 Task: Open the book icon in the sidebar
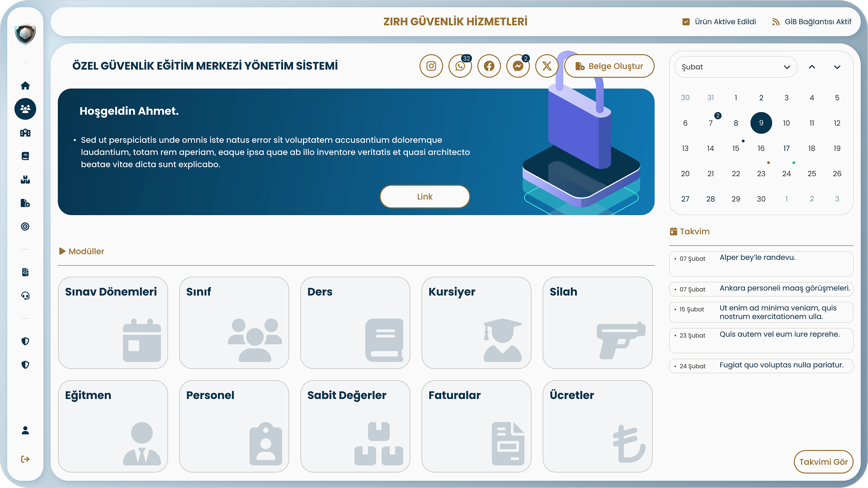(x=25, y=156)
